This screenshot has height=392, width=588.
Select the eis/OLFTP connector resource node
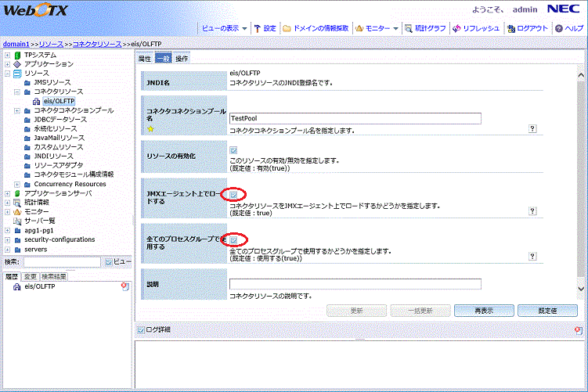click(x=59, y=101)
